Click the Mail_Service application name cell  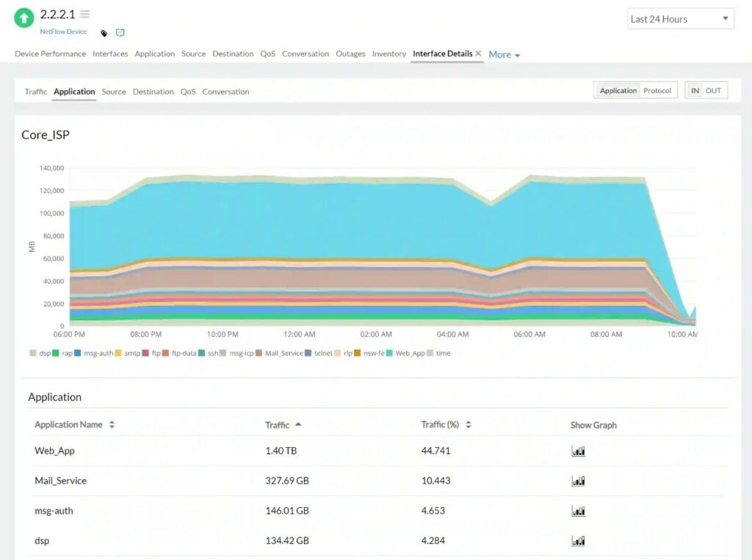60,481
